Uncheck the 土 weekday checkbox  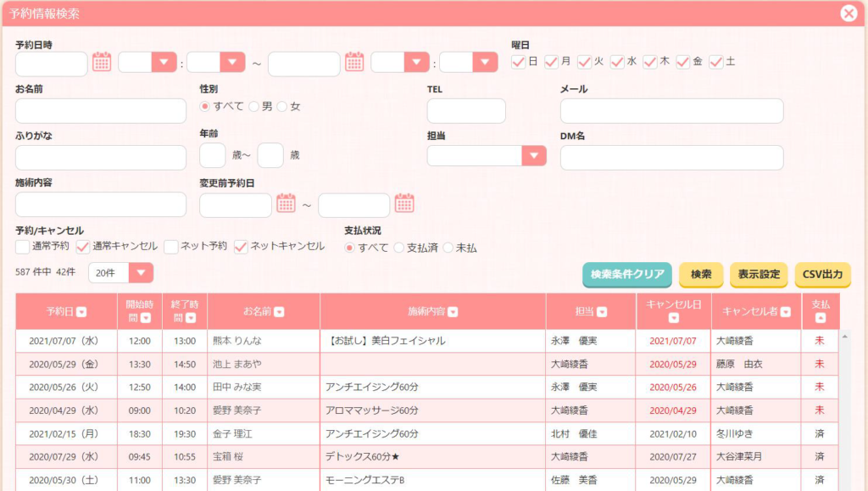[716, 62]
